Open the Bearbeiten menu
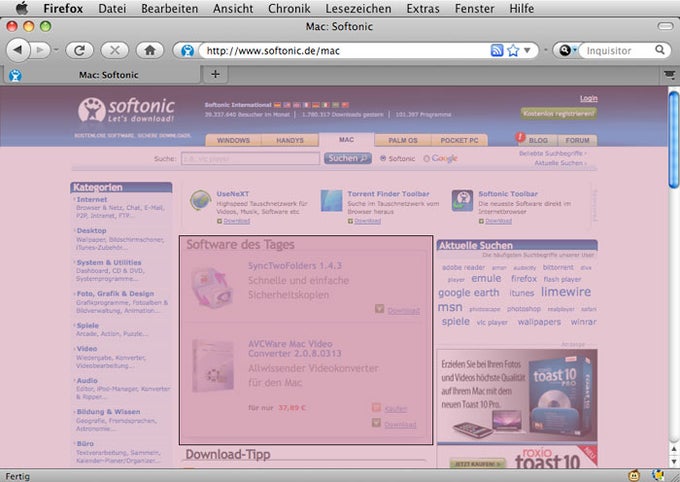 tap(170, 8)
